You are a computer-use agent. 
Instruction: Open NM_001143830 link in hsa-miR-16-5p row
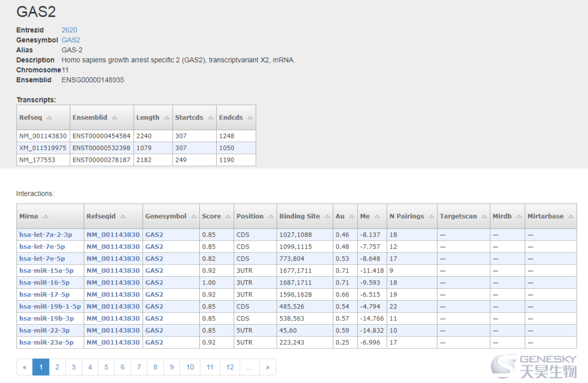click(113, 283)
